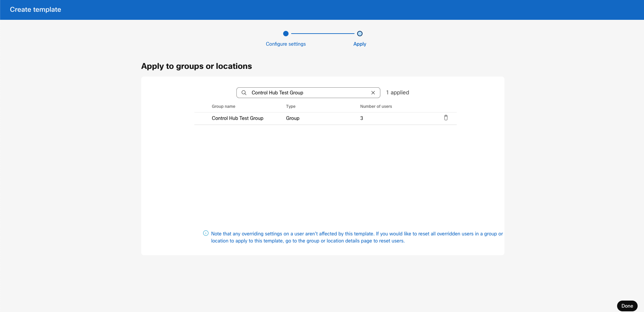644x312 pixels.
Task: Click the 1 applied counter text
Action: coord(397,92)
